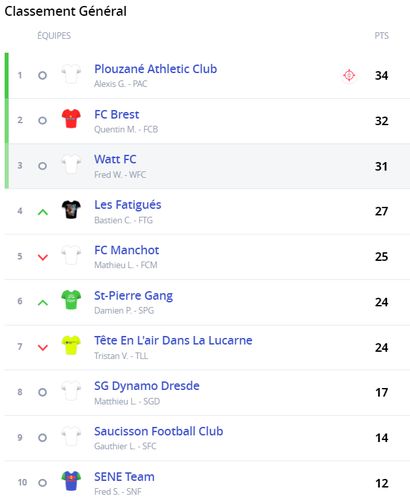410x500 pixels.
Task: Click the green up arrow next to Les Fatigués
Action: (x=43, y=212)
